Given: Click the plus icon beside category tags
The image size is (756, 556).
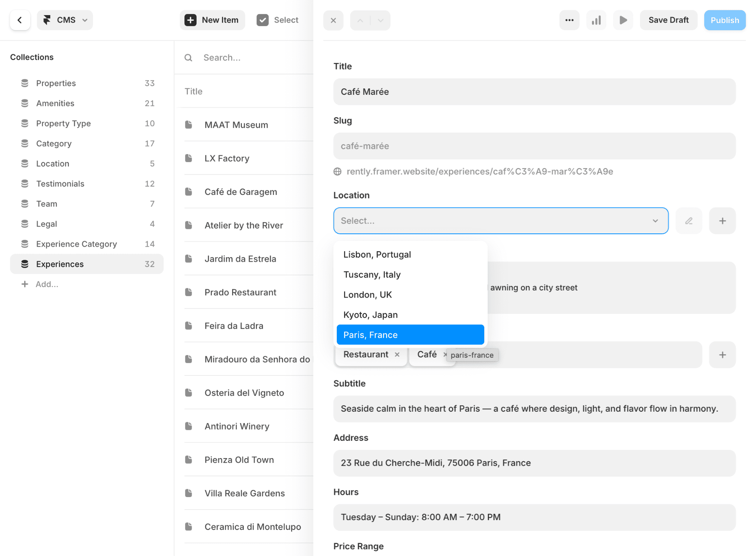Looking at the screenshot, I should tap(722, 355).
